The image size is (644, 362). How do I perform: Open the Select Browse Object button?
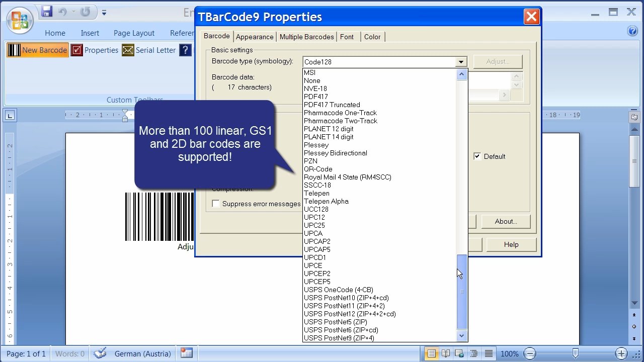(634, 326)
